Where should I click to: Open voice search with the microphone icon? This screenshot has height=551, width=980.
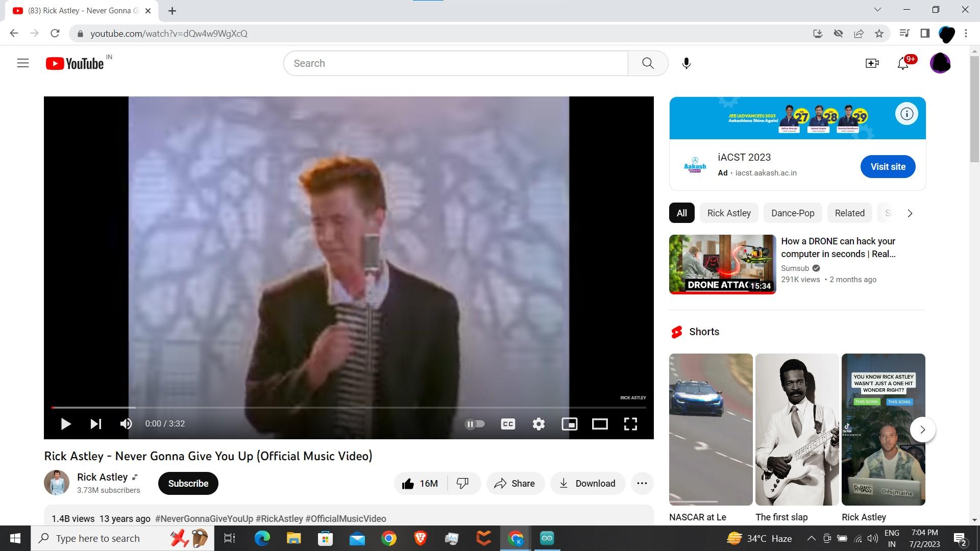click(x=685, y=63)
